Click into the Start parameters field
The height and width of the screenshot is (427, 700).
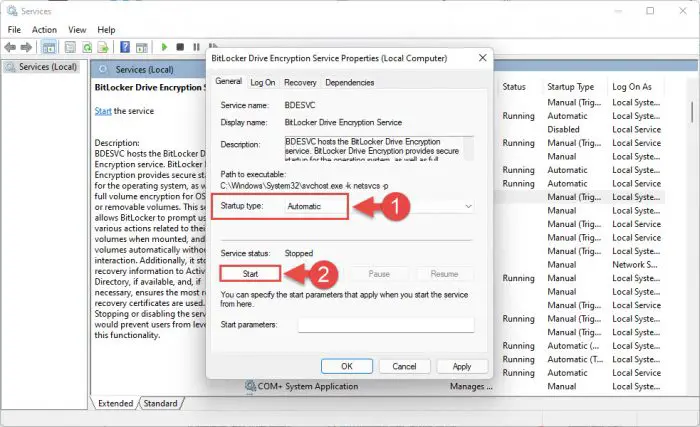coord(386,325)
